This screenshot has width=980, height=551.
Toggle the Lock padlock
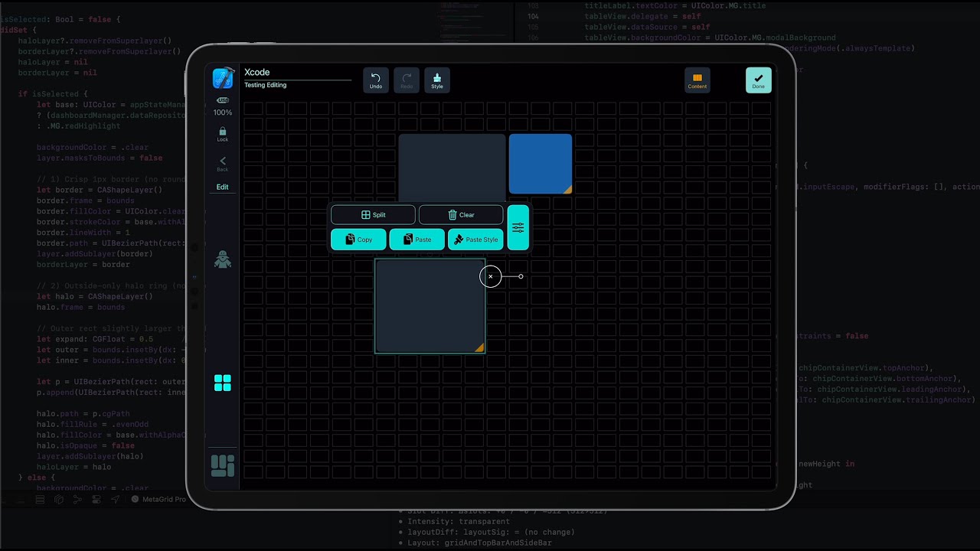[223, 134]
